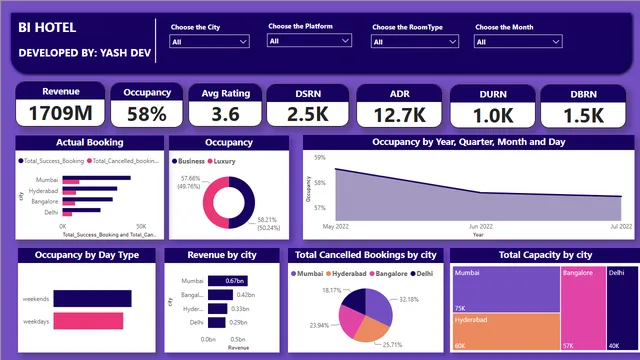Image resolution: width=640 pixels, height=360 pixels.
Task: Select the navy Delhi pie slice
Action: point(355,300)
